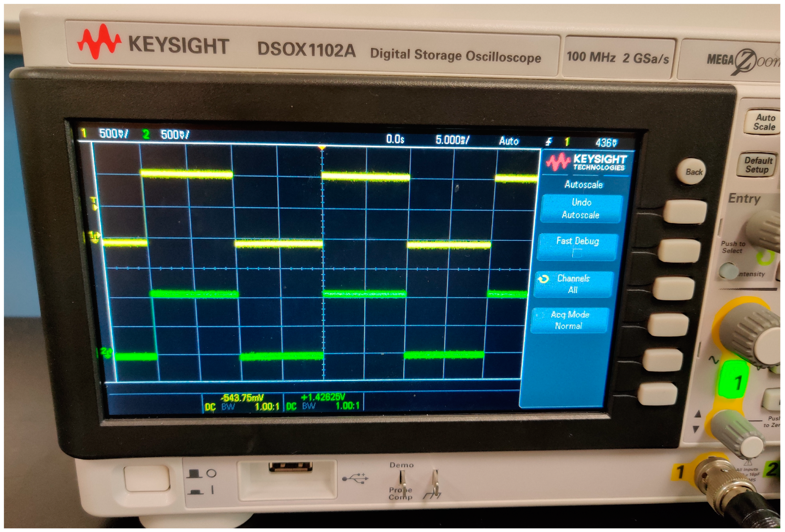
Task: Click the yellow channel 1 input label
Action: click(680, 472)
